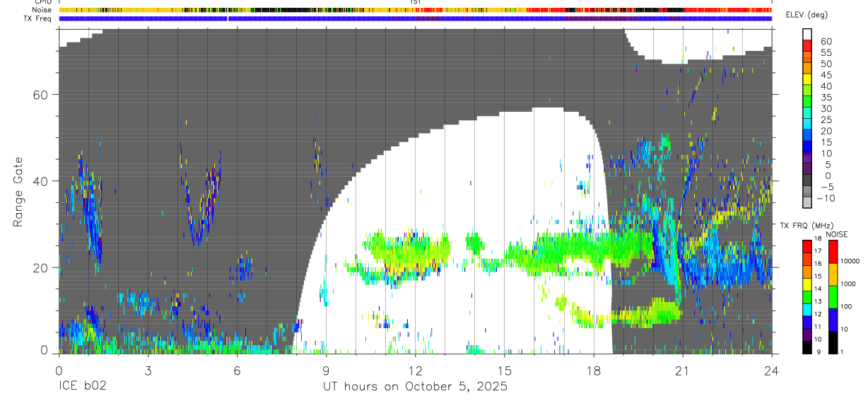Click the 21 tick label on the UT hours axis

tap(683, 371)
